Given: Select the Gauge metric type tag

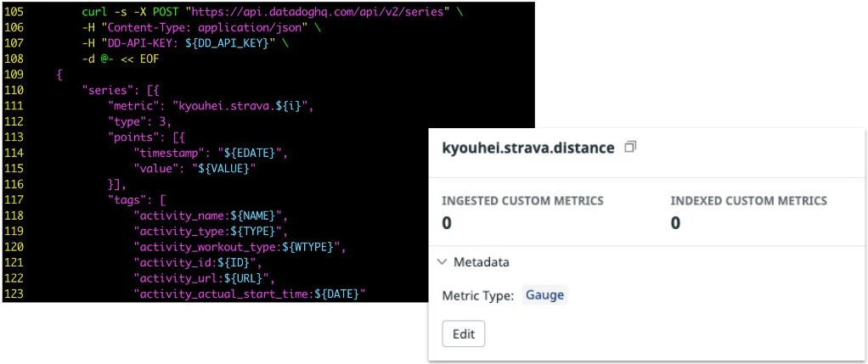Looking at the screenshot, I should pos(544,295).
